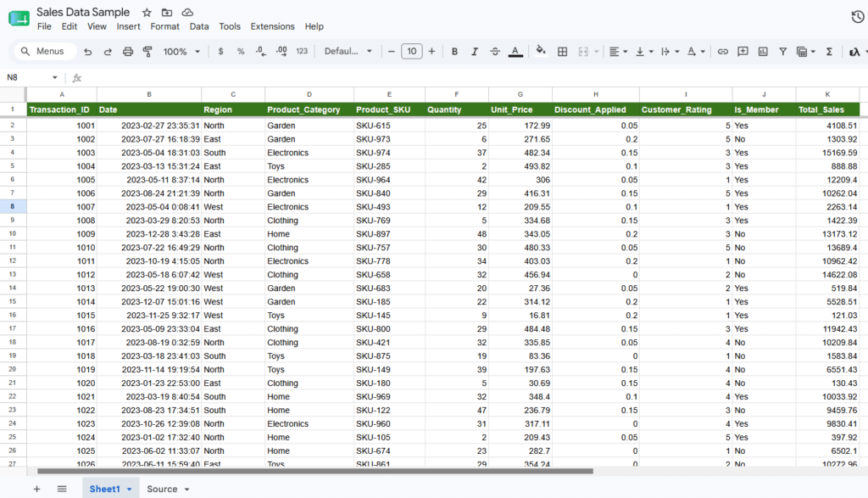The width and height of the screenshot is (868, 498).
Task: Click the Redo arrow icon
Action: [108, 52]
